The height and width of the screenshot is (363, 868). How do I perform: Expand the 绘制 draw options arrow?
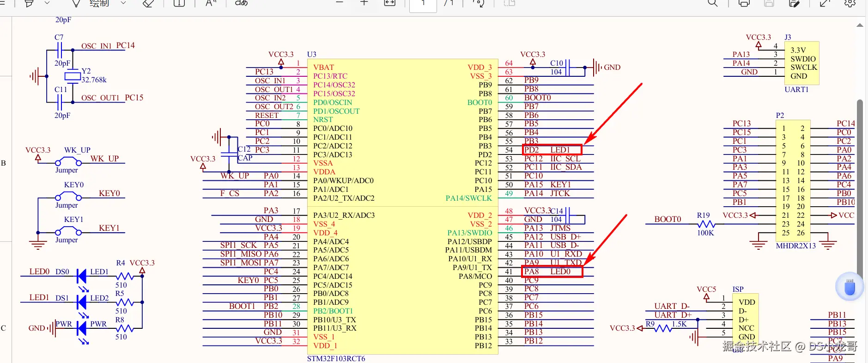123,3
